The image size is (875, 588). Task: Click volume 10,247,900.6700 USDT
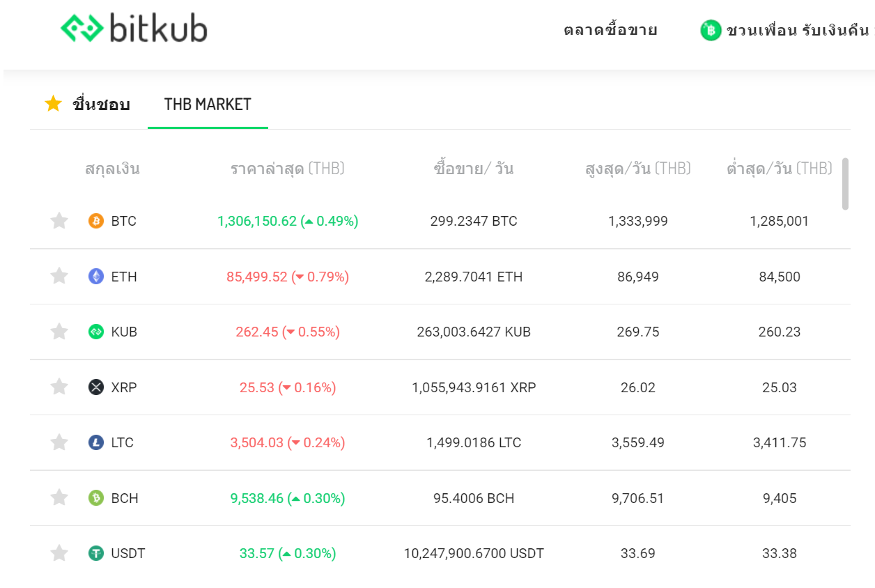[x=474, y=553]
